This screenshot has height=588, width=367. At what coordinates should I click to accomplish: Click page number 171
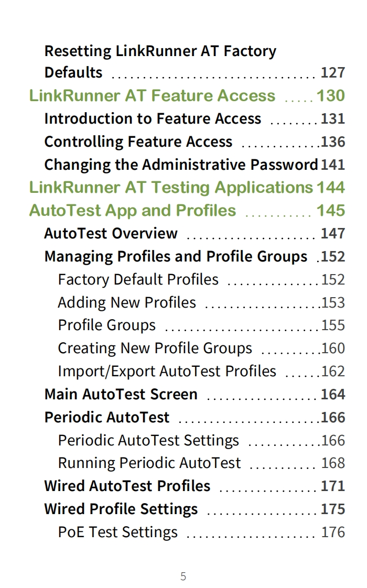pyautogui.click(x=332, y=486)
